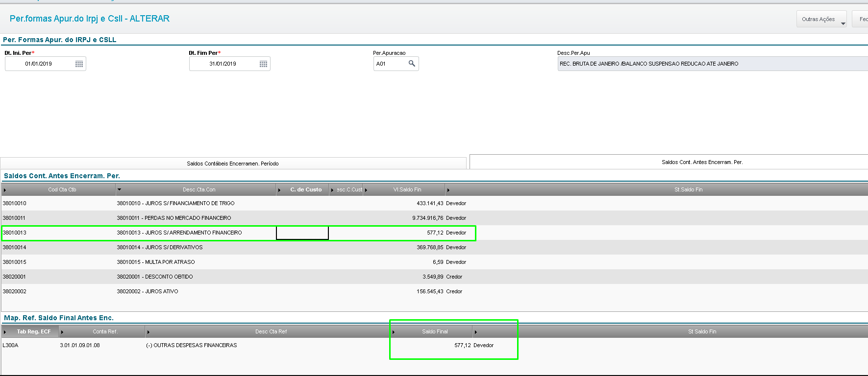
Task: Click the Desc.Per.Apu description field
Action: coord(713,64)
